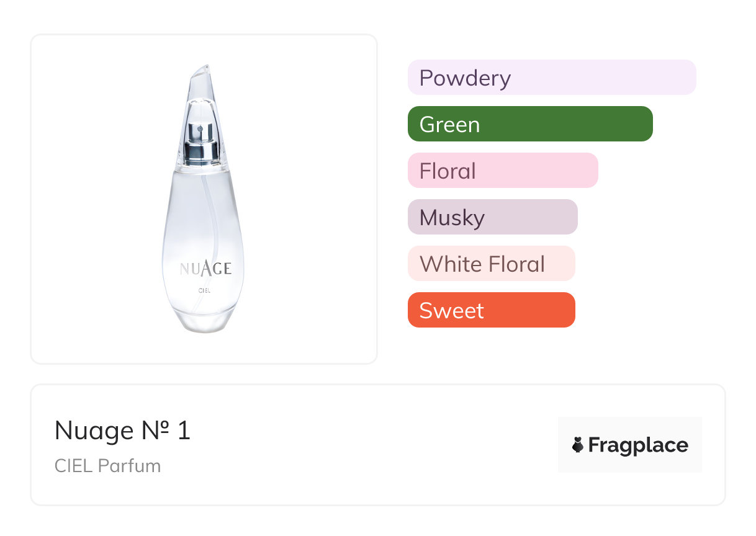Pick the Musky accord bar
756x536 pixels.
pos(492,217)
